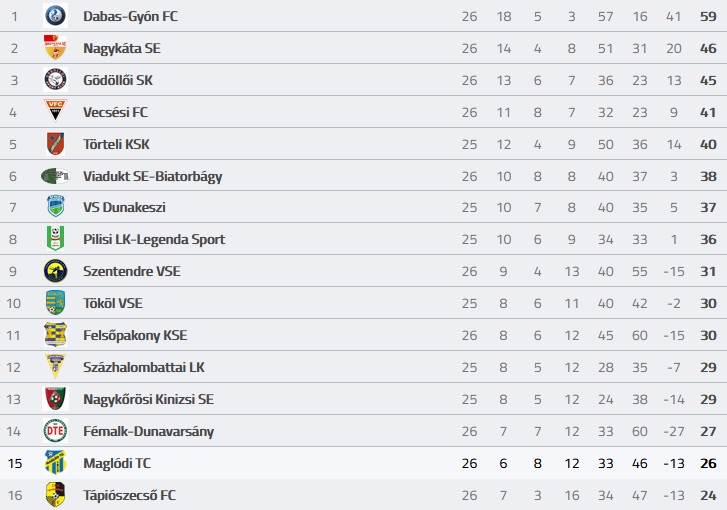Select the Fémalk-Dunavarsány DTE logo
Viewport: 727px width, 510px height.
pos(55,431)
